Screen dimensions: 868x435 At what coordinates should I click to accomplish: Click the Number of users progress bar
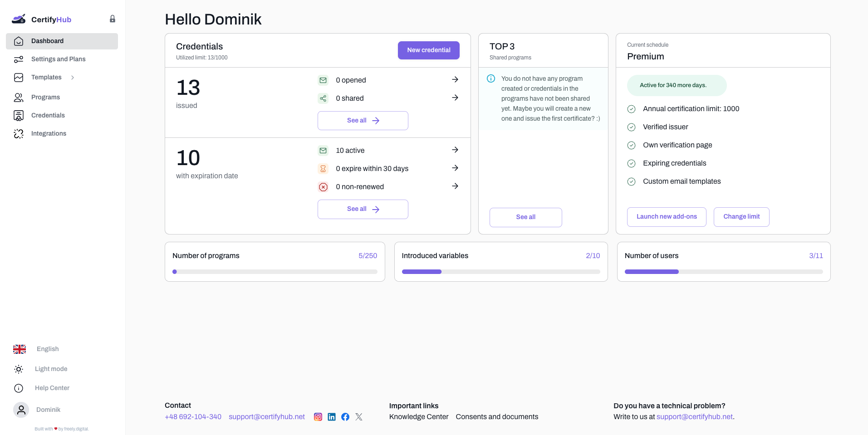(723, 272)
